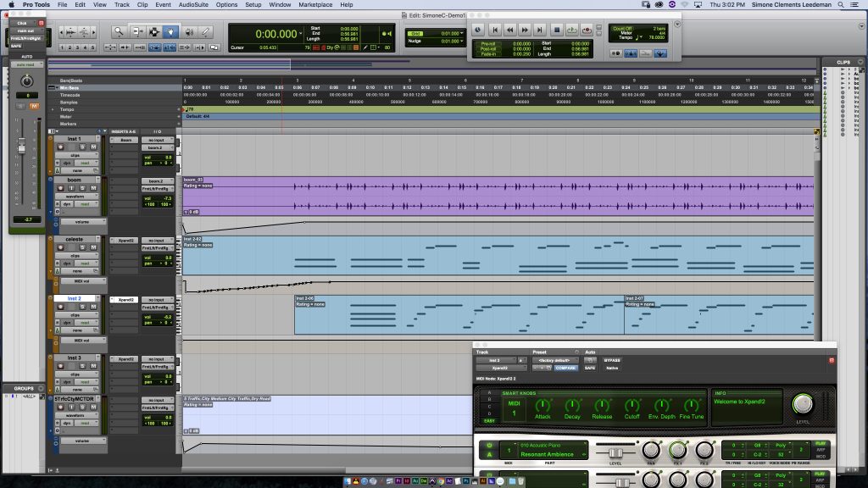Image resolution: width=868 pixels, height=488 pixels.
Task: Select the Zoomer magnifier tool
Action: tap(119, 32)
